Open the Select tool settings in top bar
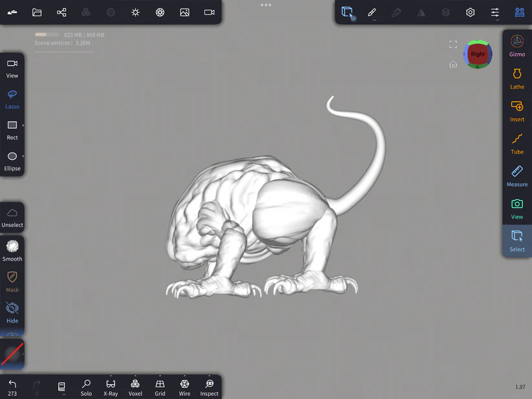This screenshot has height=399, width=532. pos(348,13)
